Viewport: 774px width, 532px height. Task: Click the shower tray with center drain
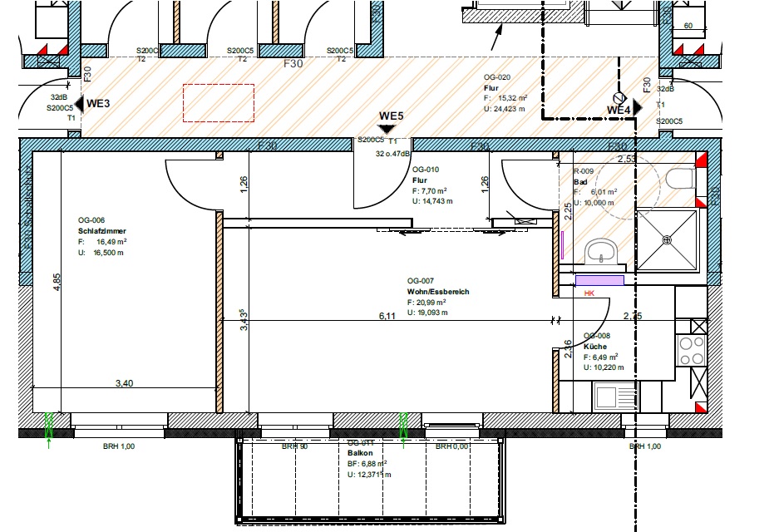(x=667, y=239)
